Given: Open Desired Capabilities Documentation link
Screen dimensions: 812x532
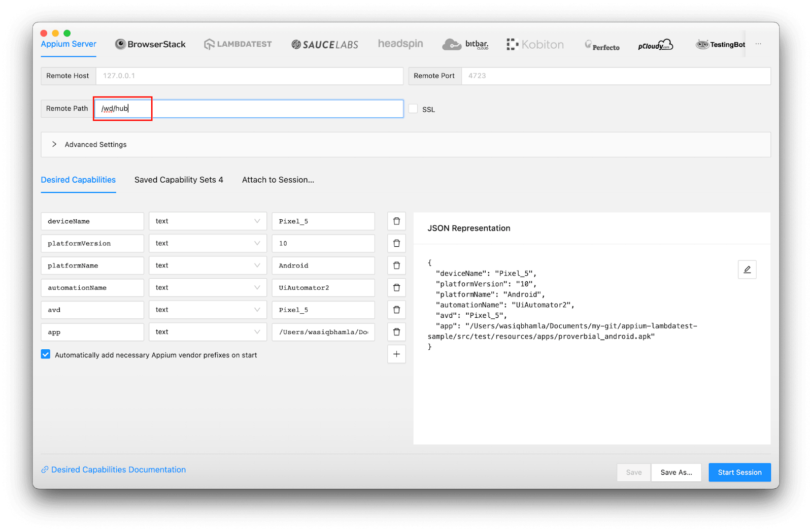Looking at the screenshot, I should point(114,470).
